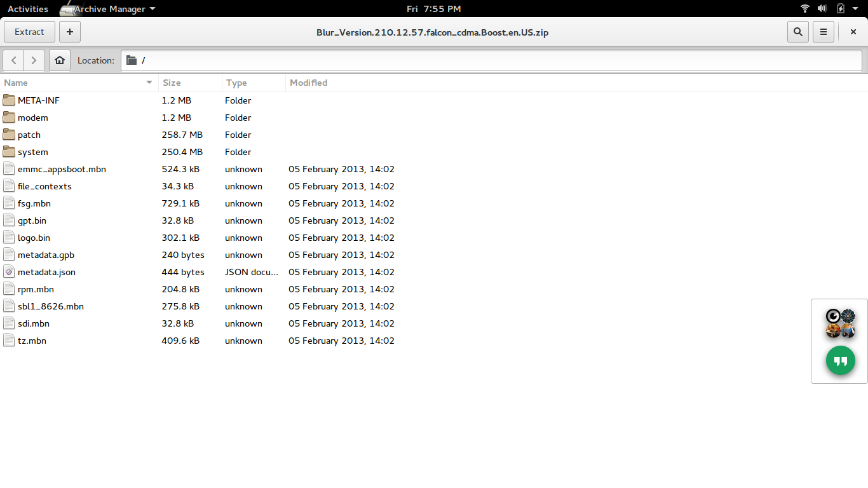868x488 pixels.
Task: Open the Wi-Fi status indicator
Action: click(805, 9)
